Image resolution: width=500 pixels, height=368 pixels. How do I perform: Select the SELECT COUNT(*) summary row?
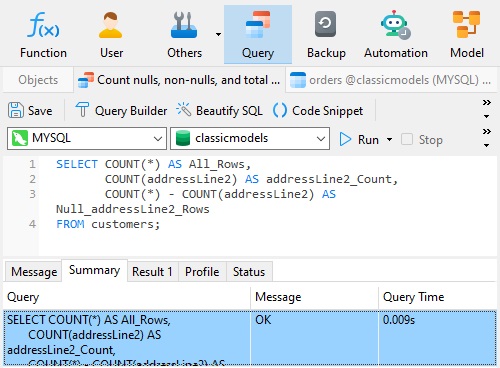(250, 338)
